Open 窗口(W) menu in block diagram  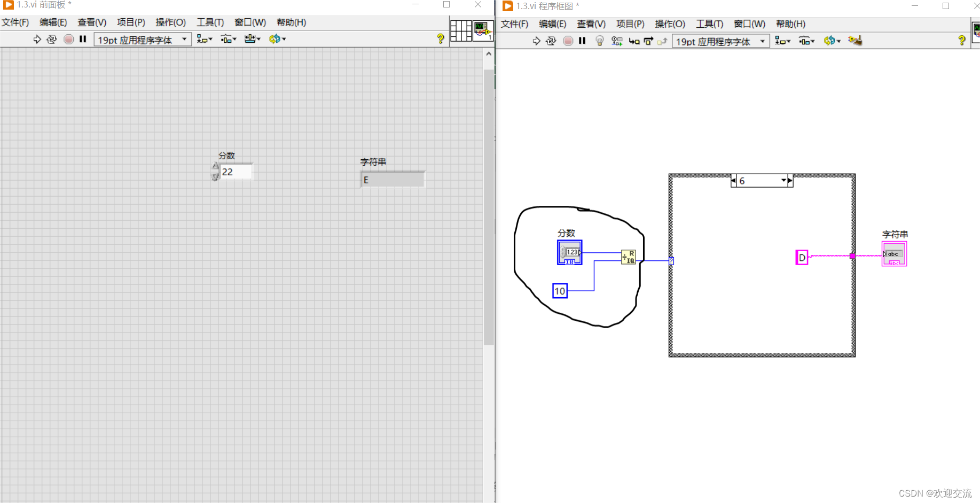point(749,24)
